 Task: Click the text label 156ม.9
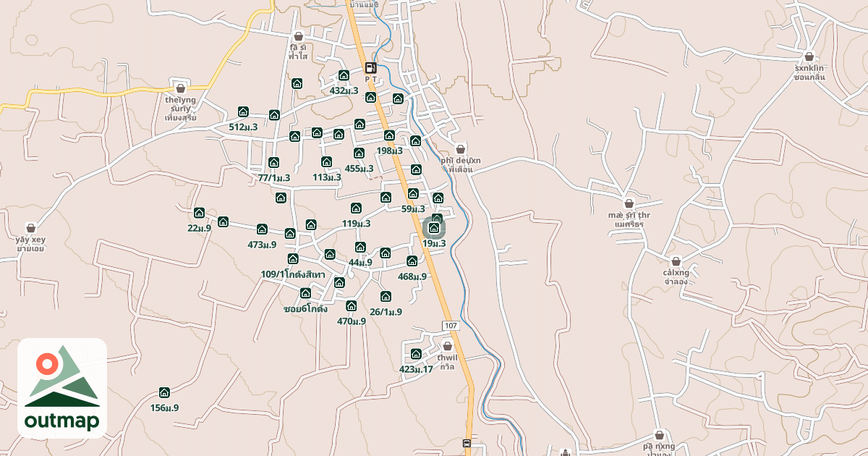[x=164, y=408]
